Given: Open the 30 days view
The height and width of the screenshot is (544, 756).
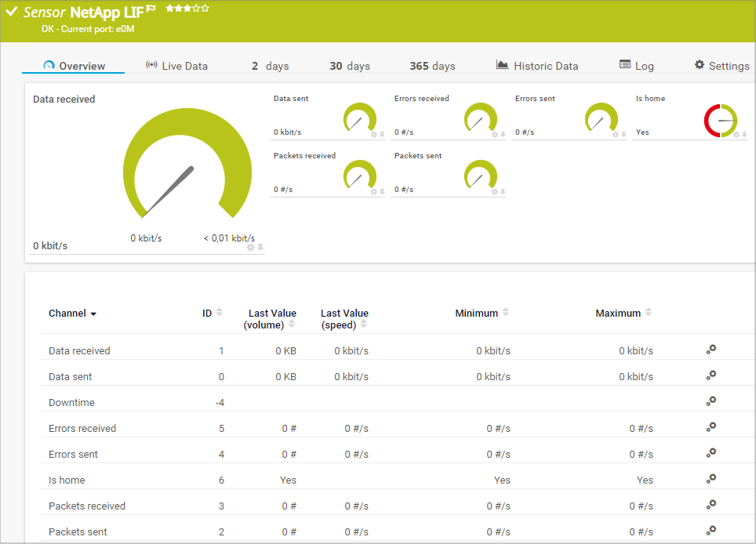Looking at the screenshot, I should coord(349,66).
